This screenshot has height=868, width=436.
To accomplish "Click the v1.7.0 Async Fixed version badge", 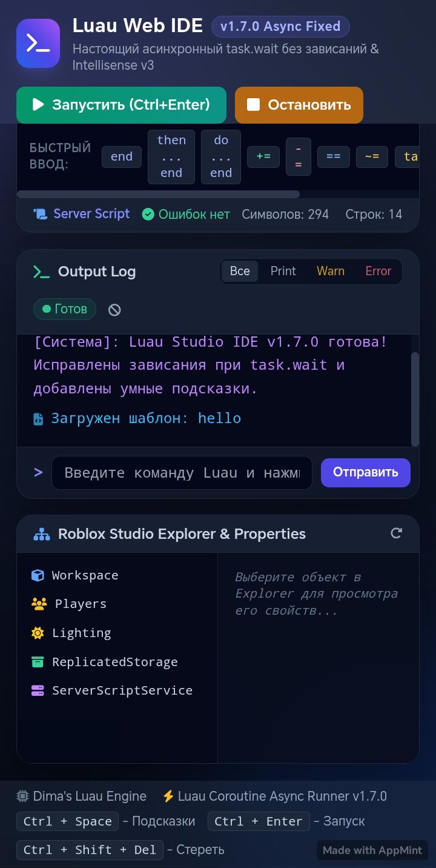I will [280, 27].
